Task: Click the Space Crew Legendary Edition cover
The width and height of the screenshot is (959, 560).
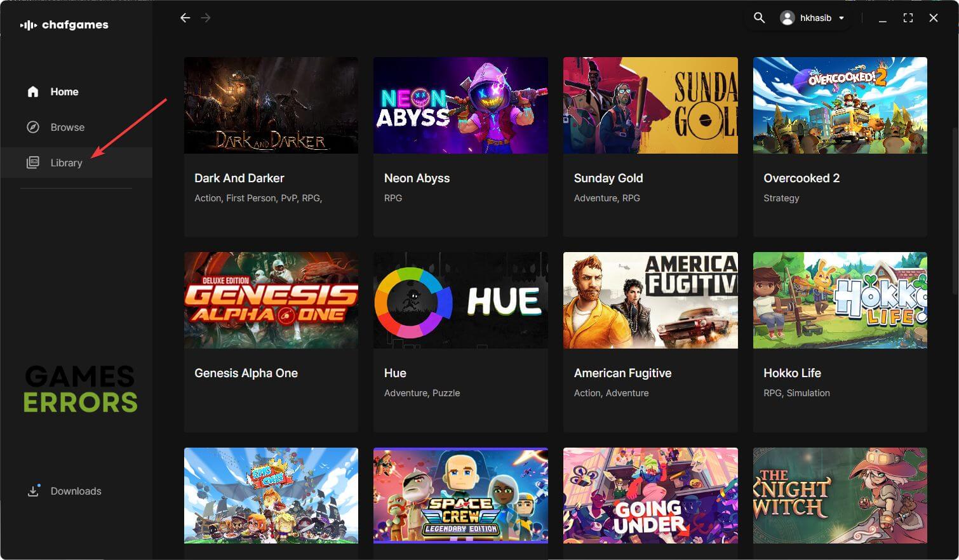Action: (460, 495)
